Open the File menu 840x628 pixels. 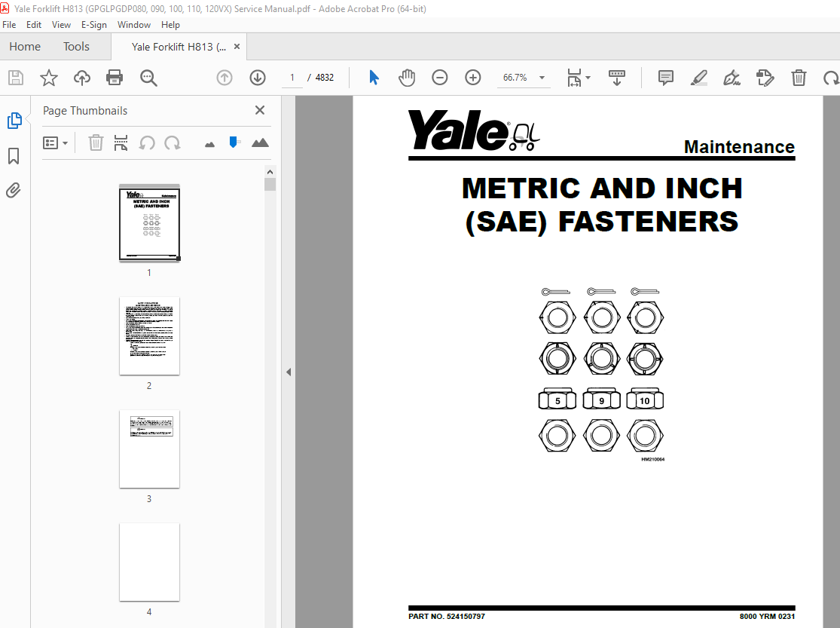9,25
